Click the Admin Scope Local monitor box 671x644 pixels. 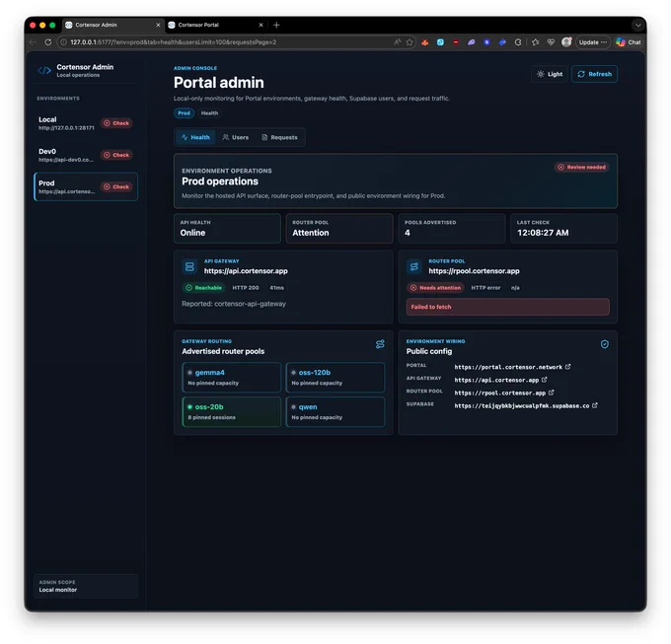click(x=86, y=586)
